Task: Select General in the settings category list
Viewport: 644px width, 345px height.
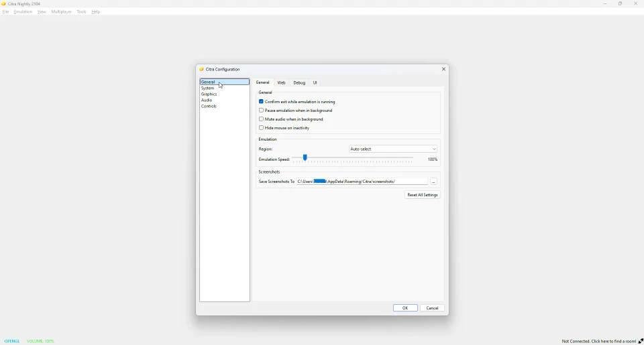Action: [x=224, y=82]
